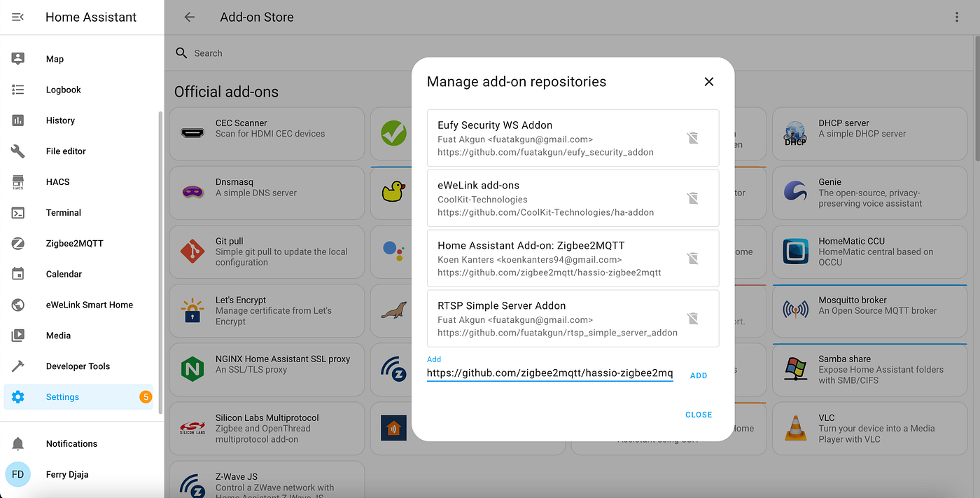The height and width of the screenshot is (498, 980).
Task: Click the ADD button
Action: coord(699,375)
